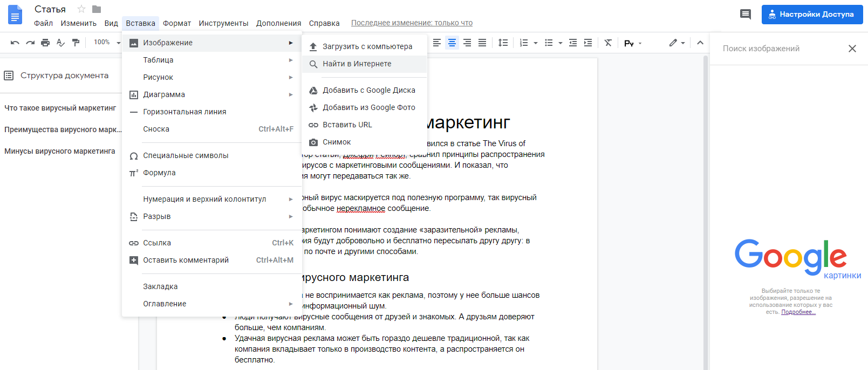The width and height of the screenshot is (868, 370).
Task: Click the print icon
Action: tap(45, 43)
